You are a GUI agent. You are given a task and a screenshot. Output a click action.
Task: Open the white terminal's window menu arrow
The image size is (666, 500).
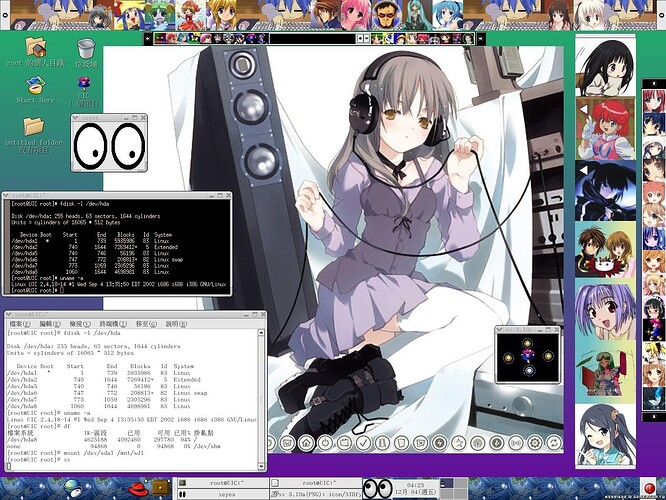click(8, 314)
